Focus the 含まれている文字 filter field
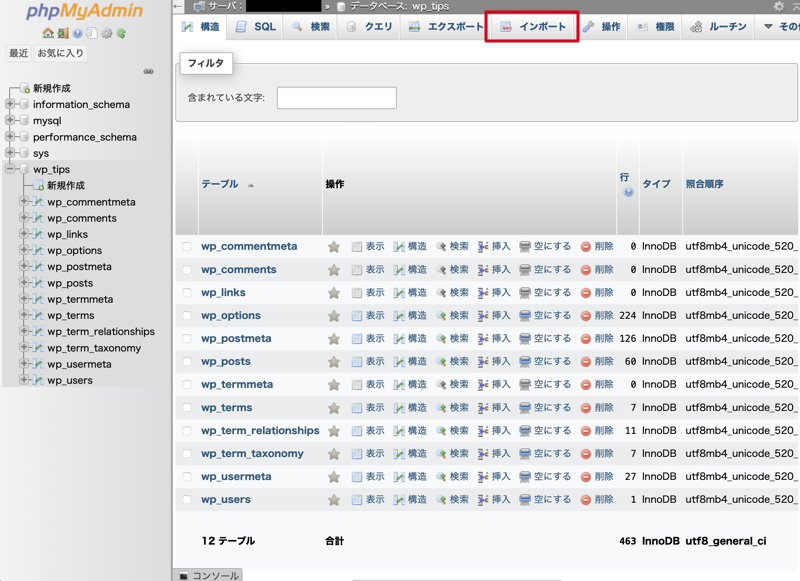This screenshot has width=800, height=581. tap(337, 98)
